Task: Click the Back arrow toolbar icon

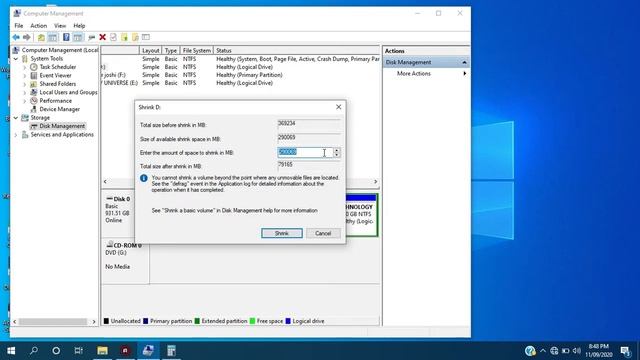Action: click(x=16, y=37)
